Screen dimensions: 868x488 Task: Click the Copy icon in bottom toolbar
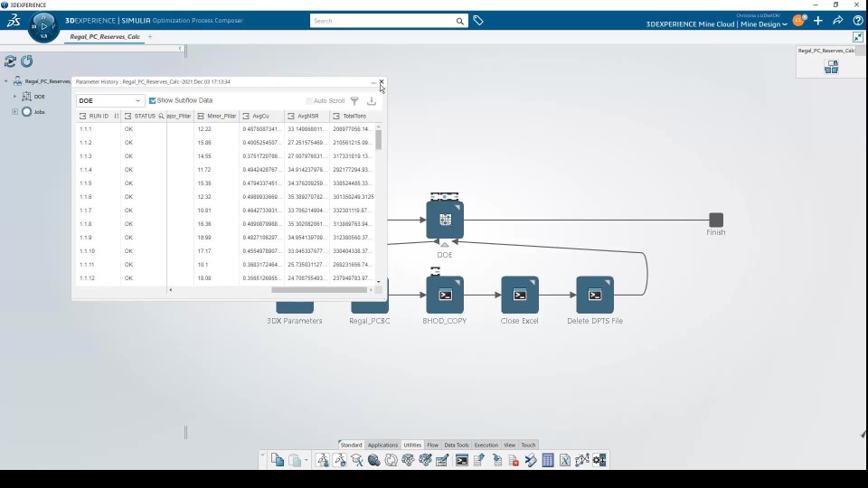pyautogui.click(x=278, y=460)
